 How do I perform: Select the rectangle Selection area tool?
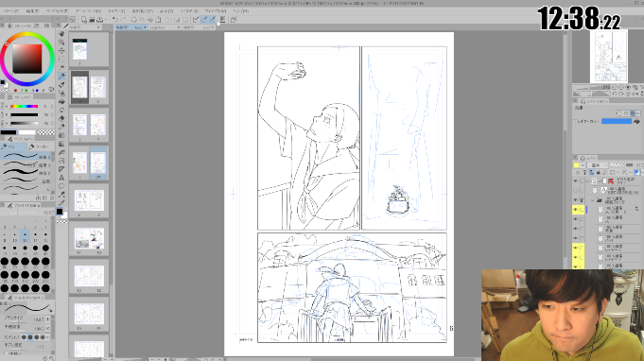(x=61, y=60)
